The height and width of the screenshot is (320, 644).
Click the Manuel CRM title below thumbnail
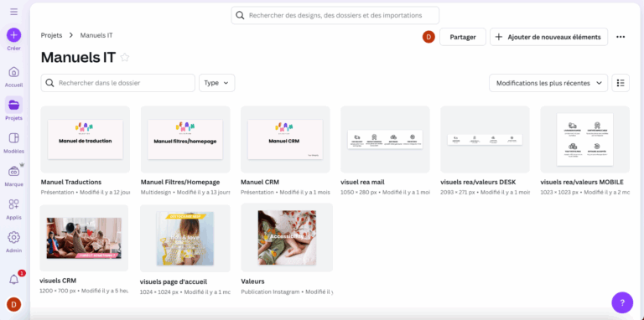coord(260,182)
